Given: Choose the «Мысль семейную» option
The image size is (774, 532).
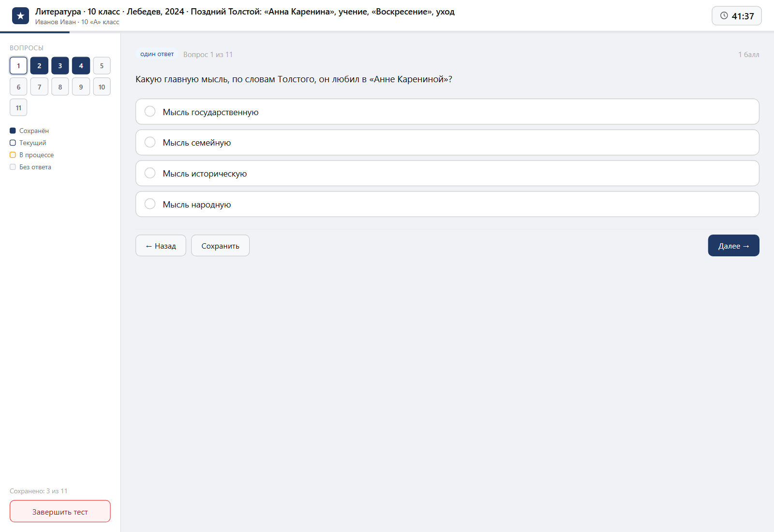Looking at the screenshot, I should pos(447,143).
